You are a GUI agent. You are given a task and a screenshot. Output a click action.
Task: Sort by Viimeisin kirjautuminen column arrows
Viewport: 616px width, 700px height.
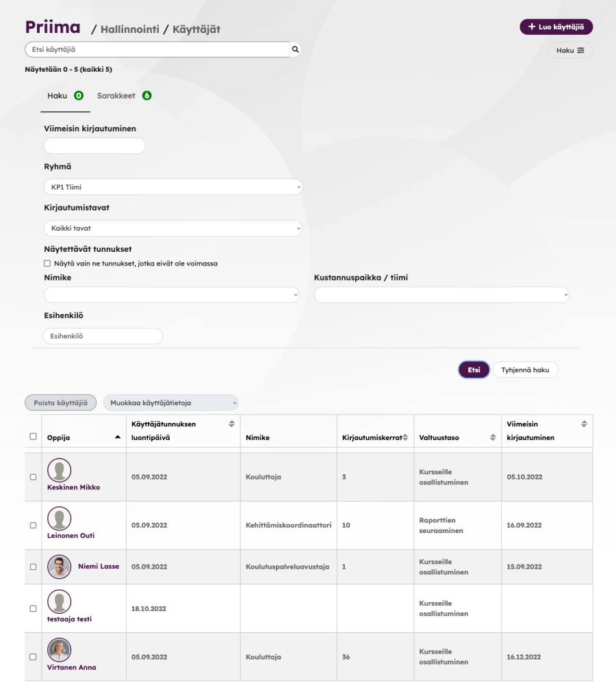[584, 424]
